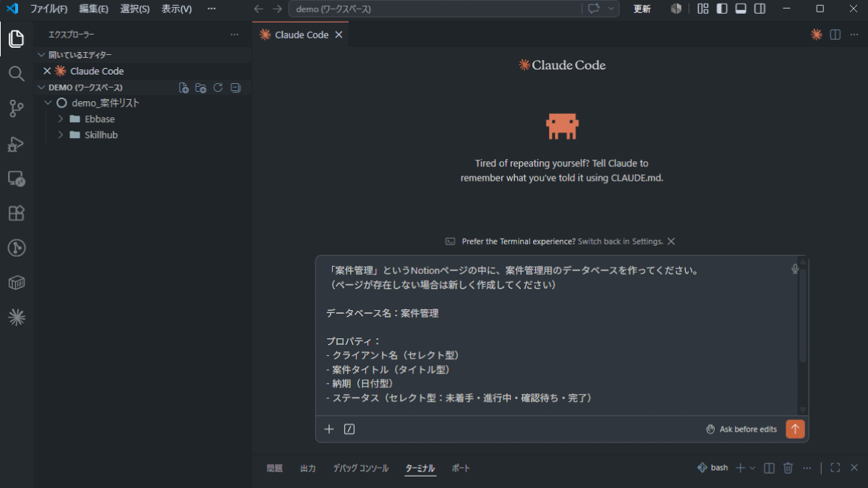Send the prompt with orange arrow button
The height and width of the screenshot is (488, 868).
click(795, 429)
